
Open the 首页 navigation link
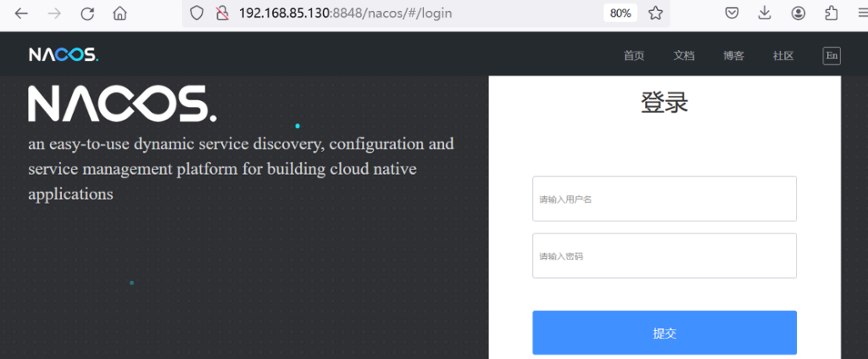[634, 55]
